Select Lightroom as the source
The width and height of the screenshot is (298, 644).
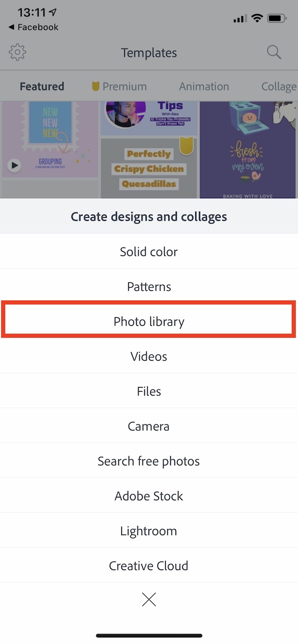tap(149, 531)
